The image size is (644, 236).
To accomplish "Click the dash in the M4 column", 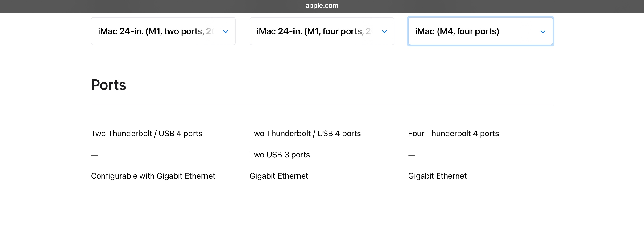I will (412, 155).
